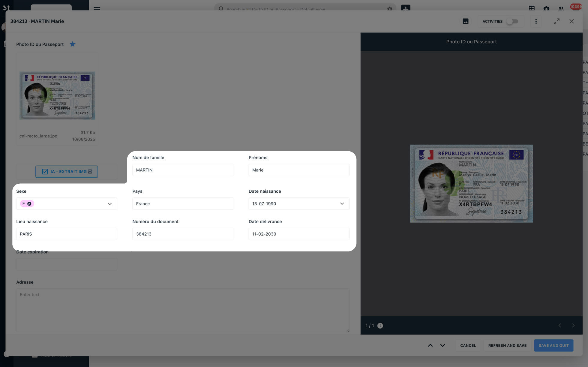Open the Sexe dropdown
This screenshot has width=588, height=367.
(109, 204)
